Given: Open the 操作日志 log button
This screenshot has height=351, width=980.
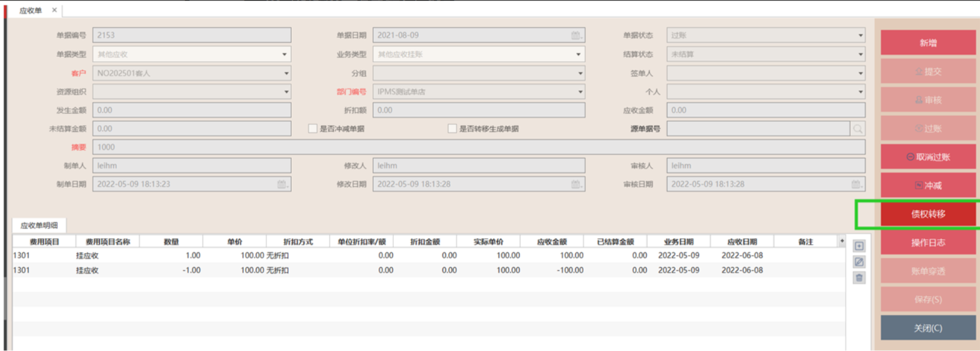Looking at the screenshot, I should (x=927, y=243).
